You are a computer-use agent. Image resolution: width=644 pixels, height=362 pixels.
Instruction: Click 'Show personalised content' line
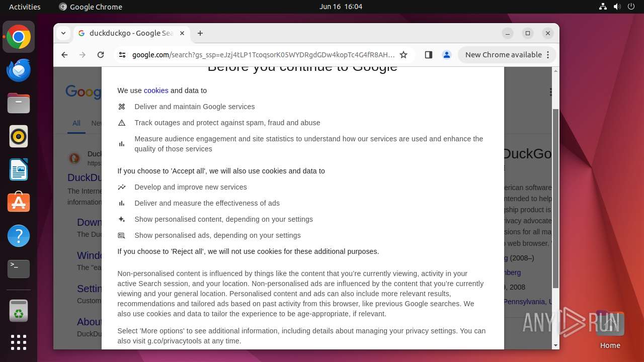[x=223, y=219]
